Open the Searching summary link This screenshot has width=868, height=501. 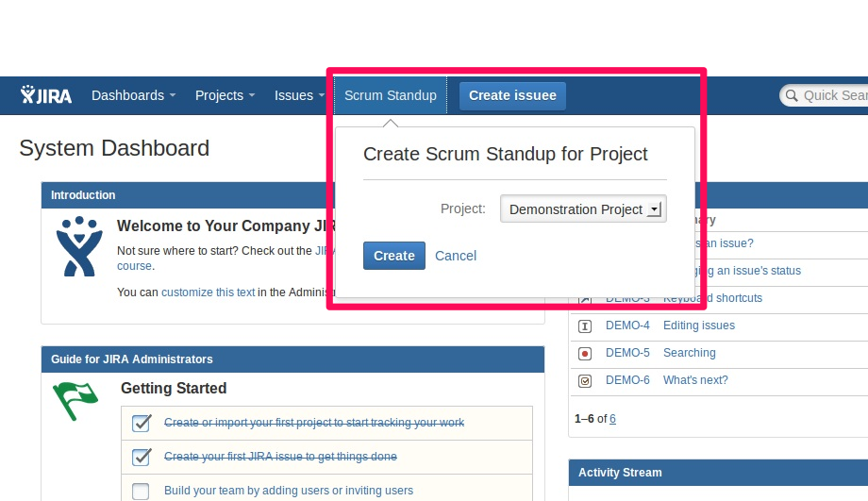[x=689, y=353]
